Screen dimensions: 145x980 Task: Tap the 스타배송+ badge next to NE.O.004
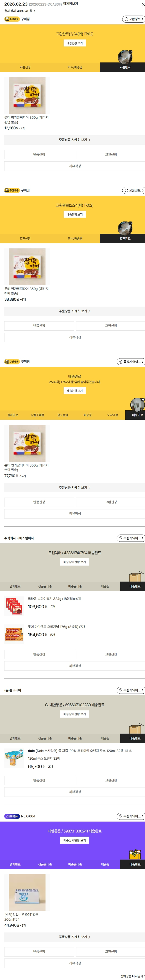coord(12,816)
